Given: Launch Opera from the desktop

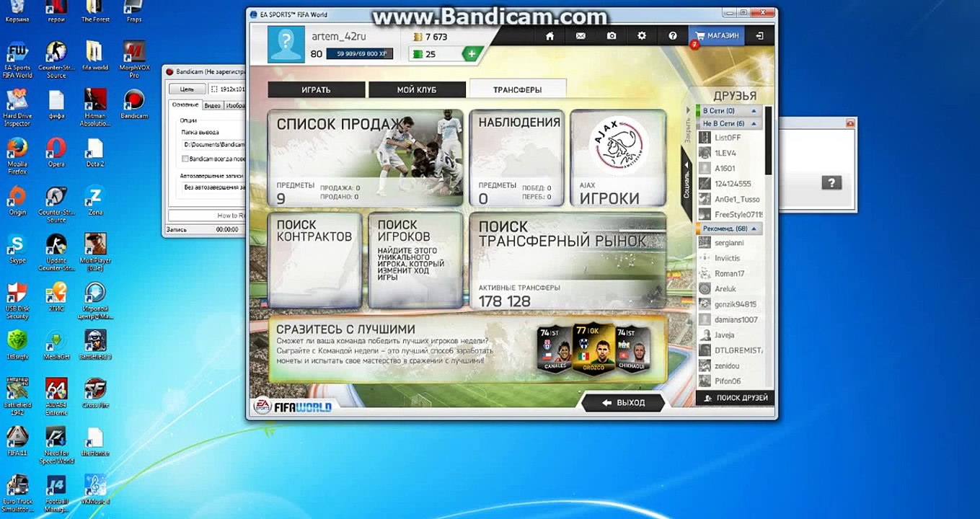Looking at the screenshot, I should 56,152.
